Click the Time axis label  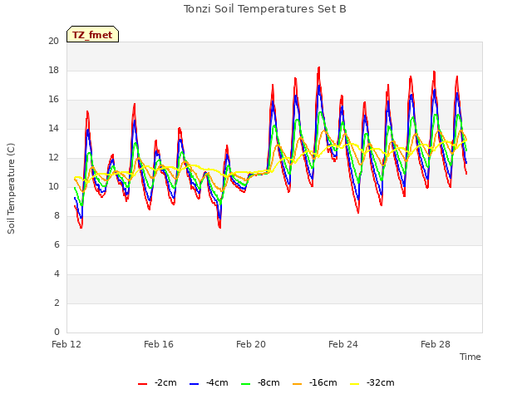tap(470, 357)
